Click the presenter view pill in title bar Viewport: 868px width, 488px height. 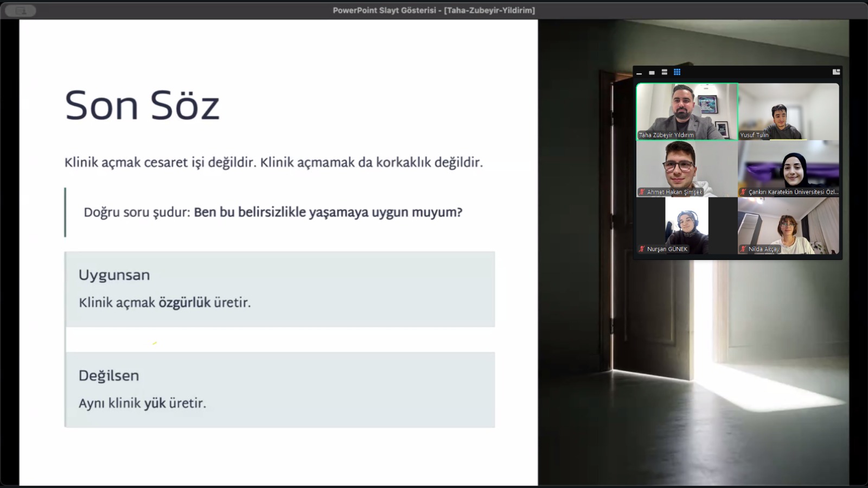(x=21, y=10)
